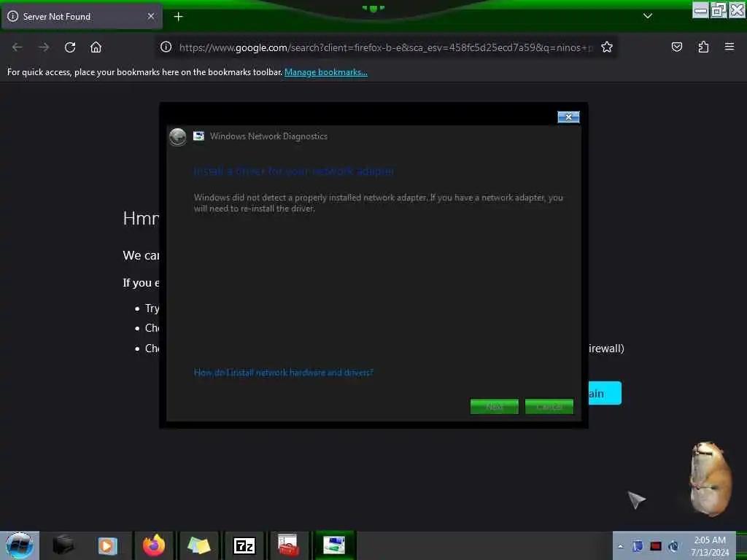Open the Firefox extensions puzzle icon
Screen dimensions: 747x560
point(703,47)
